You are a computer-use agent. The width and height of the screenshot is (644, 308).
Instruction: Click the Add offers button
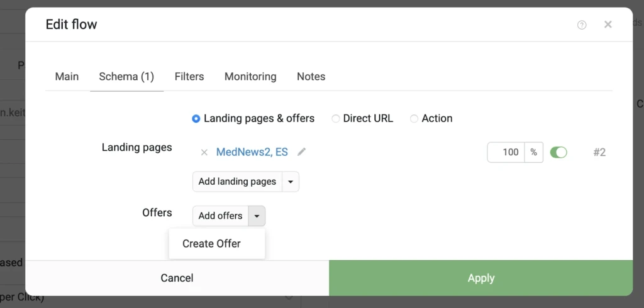221,216
